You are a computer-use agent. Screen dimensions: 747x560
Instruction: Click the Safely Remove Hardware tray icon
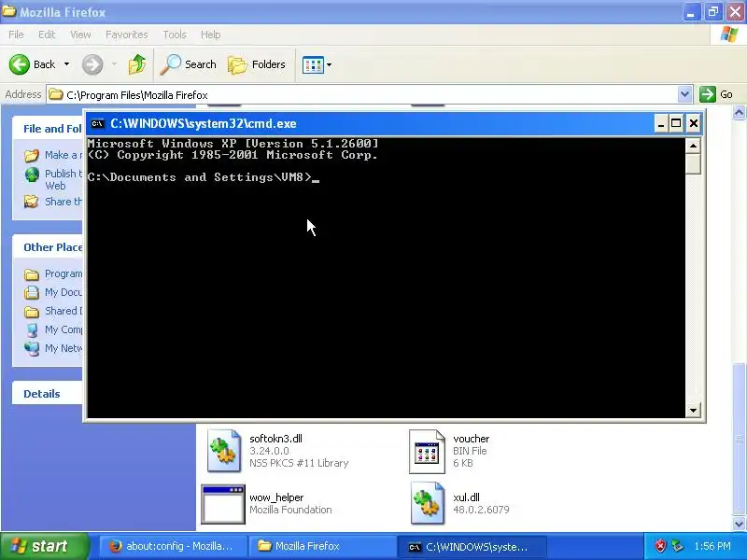(x=677, y=546)
